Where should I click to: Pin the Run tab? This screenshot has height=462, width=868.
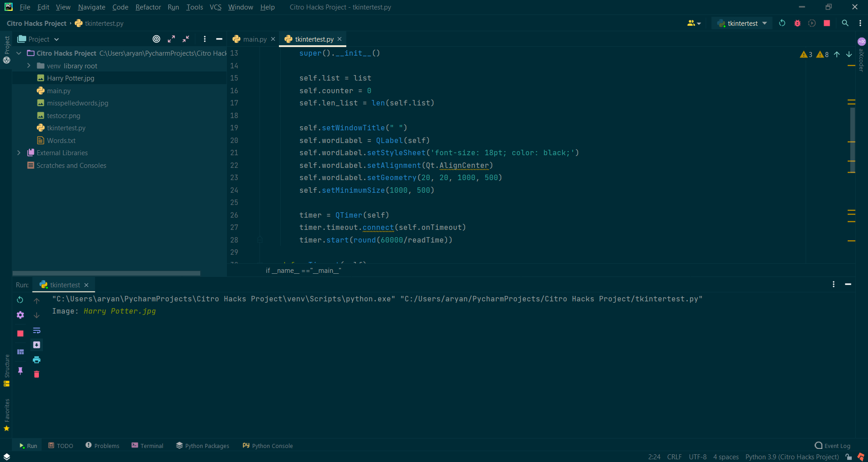(20, 371)
